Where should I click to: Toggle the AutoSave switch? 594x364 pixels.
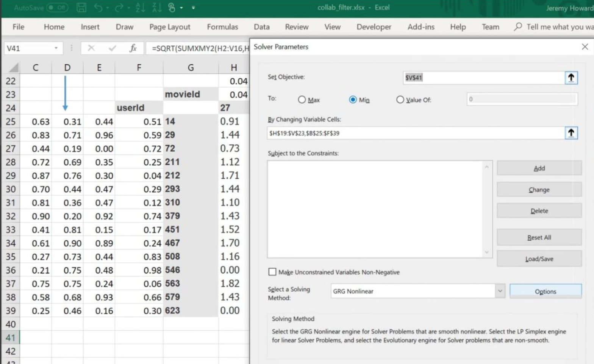pos(57,8)
